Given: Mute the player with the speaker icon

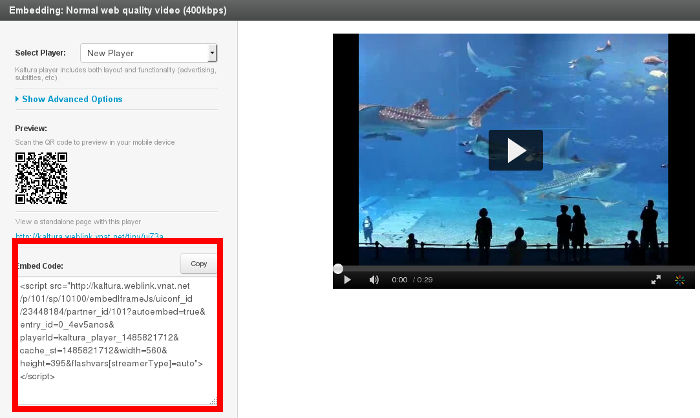Looking at the screenshot, I should (374, 280).
